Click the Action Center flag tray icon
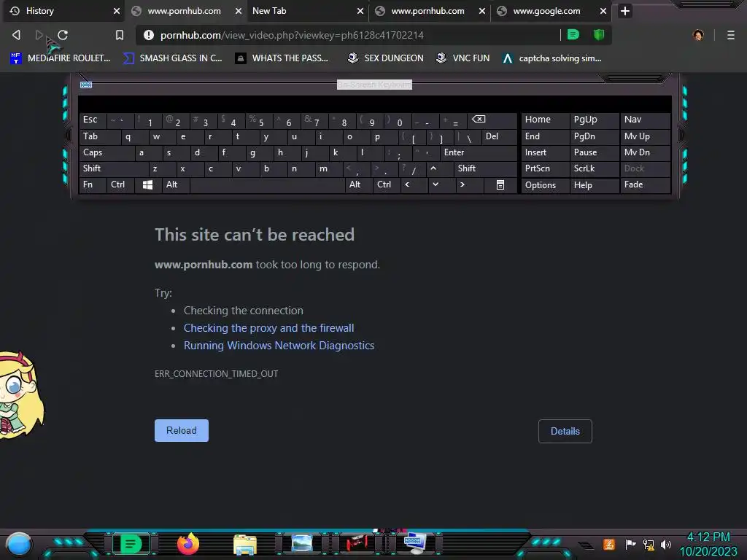 (x=630, y=544)
